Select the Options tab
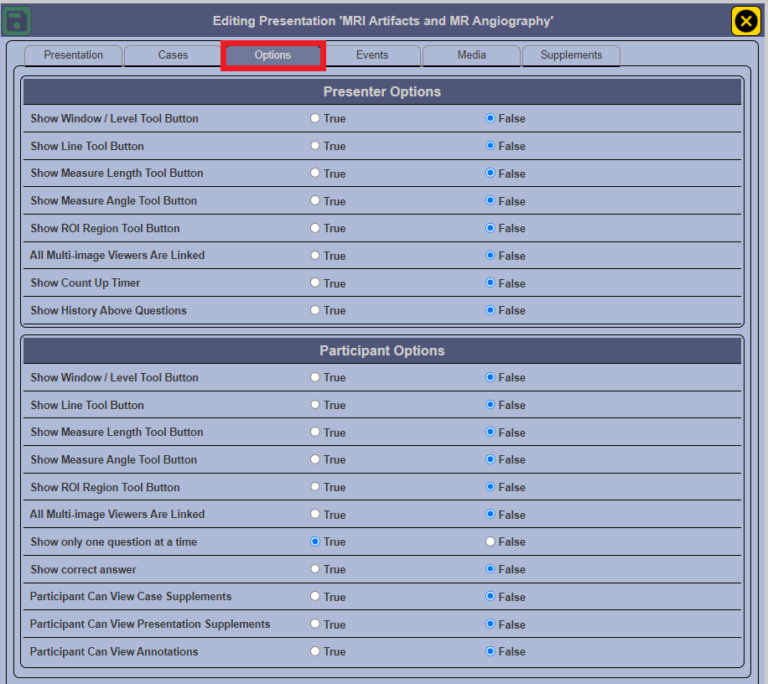Image resolution: width=768 pixels, height=684 pixels. tap(273, 55)
